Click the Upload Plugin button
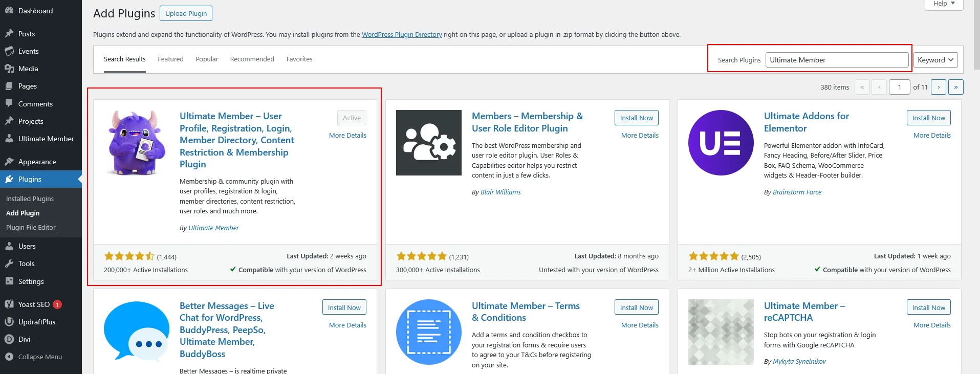The height and width of the screenshot is (374, 980). click(186, 13)
